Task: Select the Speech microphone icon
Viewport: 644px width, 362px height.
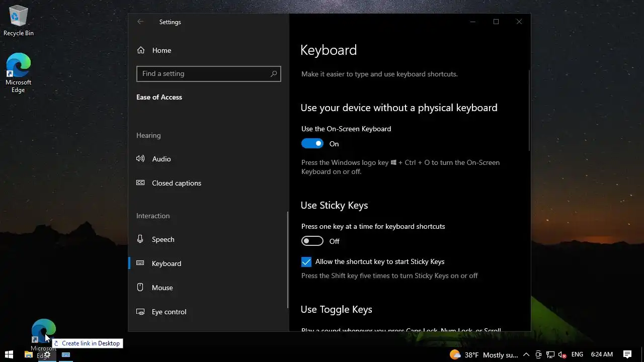Action: point(140,239)
